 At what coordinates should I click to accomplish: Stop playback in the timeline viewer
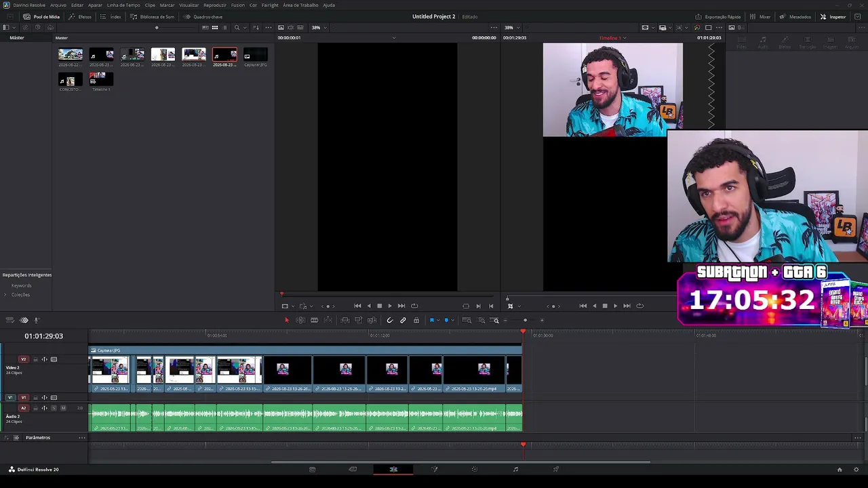pyautogui.click(x=605, y=306)
